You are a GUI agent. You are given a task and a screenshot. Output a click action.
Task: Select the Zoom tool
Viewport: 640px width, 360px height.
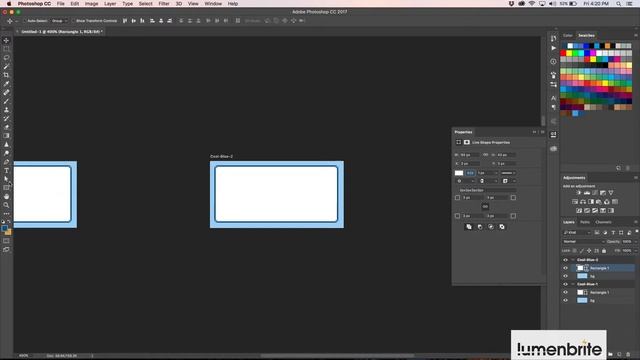(x=6, y=205)
